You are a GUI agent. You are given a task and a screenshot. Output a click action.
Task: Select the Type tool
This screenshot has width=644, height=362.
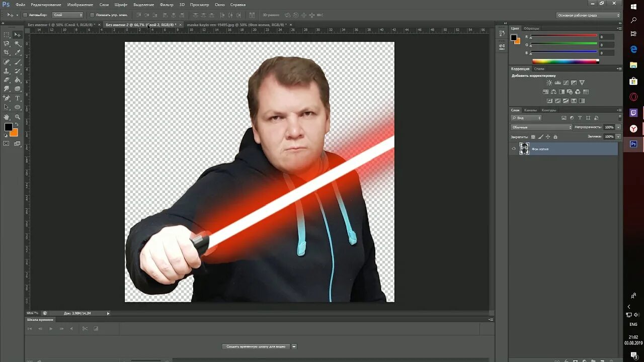(x=18, y=98)
